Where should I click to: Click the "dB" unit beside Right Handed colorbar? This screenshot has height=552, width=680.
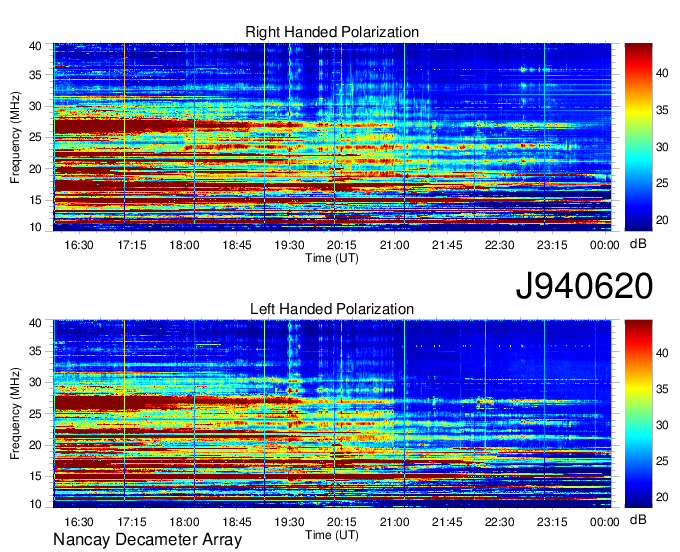tap(638, 244)
